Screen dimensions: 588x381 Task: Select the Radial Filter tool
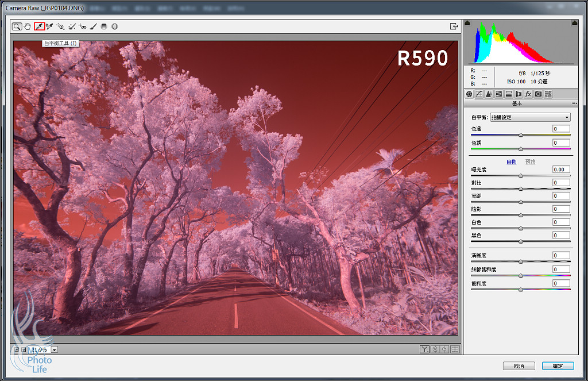click(x=114, y=26)
